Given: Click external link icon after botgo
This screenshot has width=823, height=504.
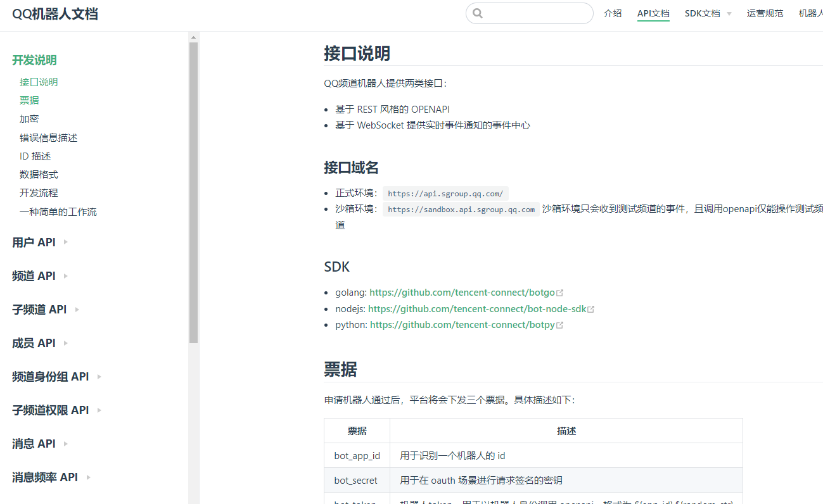Looking at the screenshot, I should click(560, 293).
